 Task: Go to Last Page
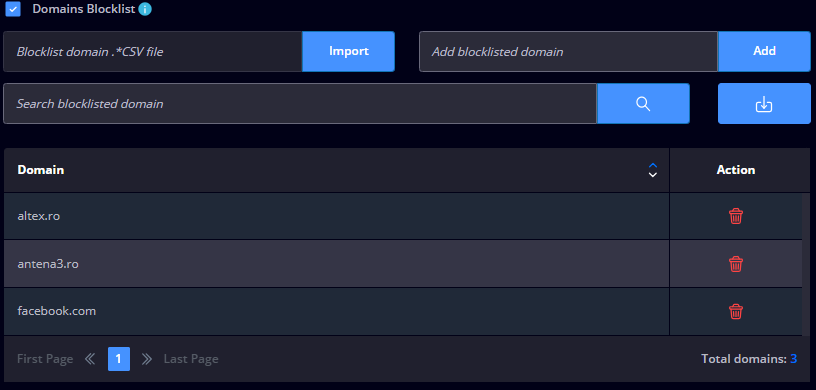191,359
